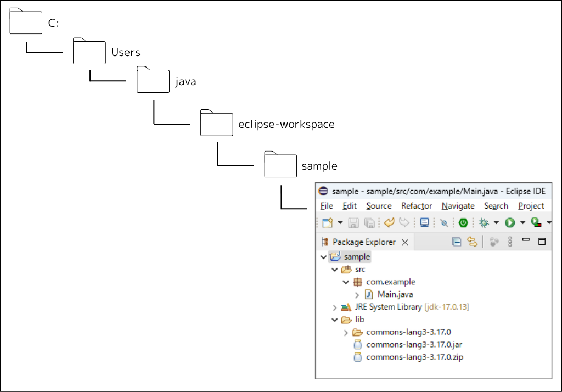Select the com.example package label

(x=391, y=282)
